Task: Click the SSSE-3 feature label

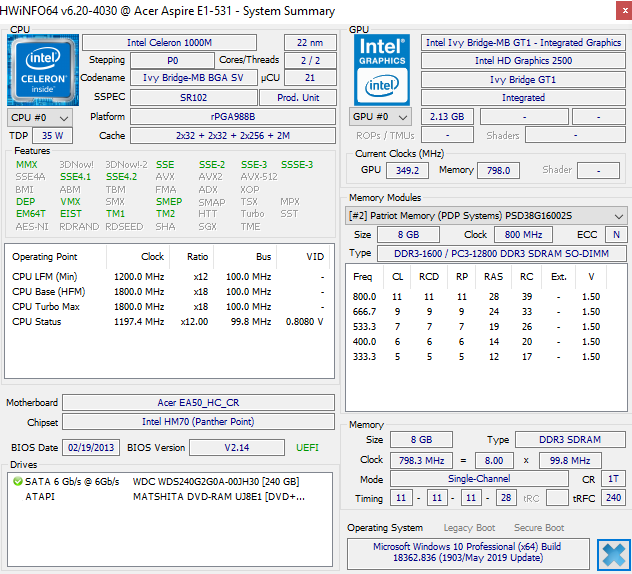Action: click(x=297, y=164)
